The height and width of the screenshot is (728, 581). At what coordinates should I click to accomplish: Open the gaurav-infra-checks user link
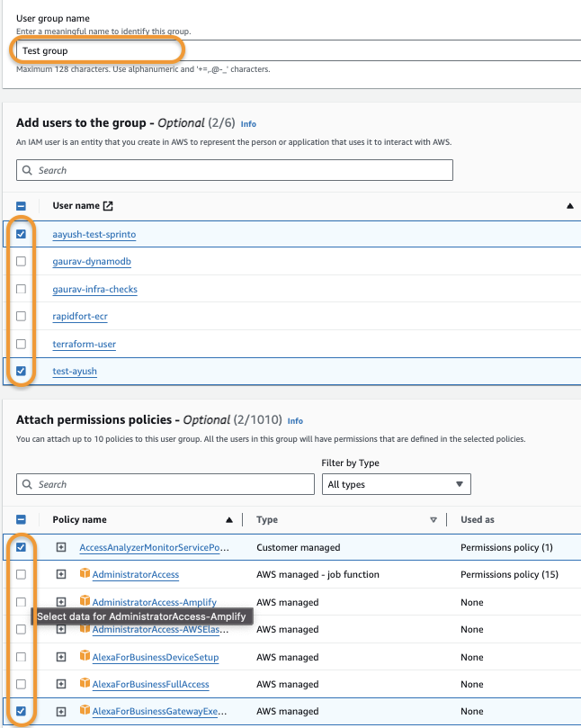(x=95, y=289)
